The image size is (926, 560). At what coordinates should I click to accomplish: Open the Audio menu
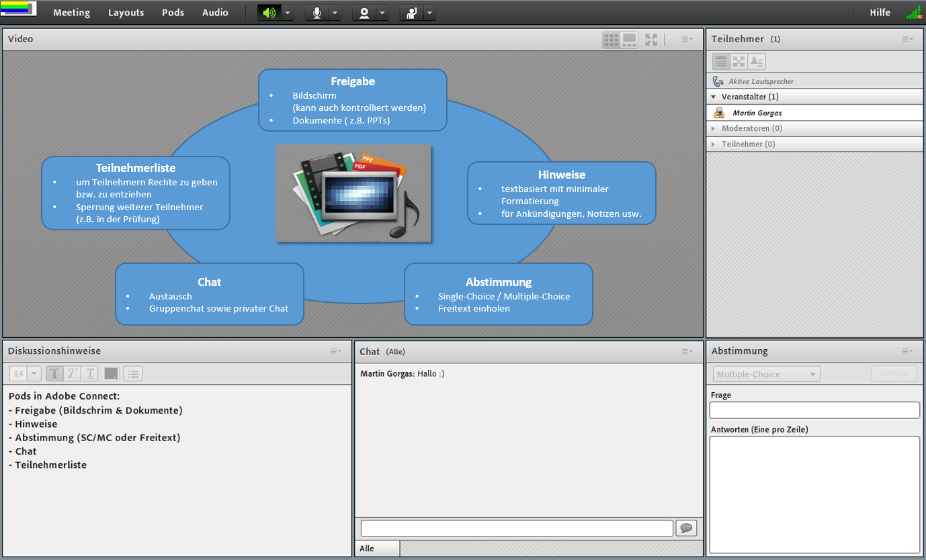coord(215,13)
